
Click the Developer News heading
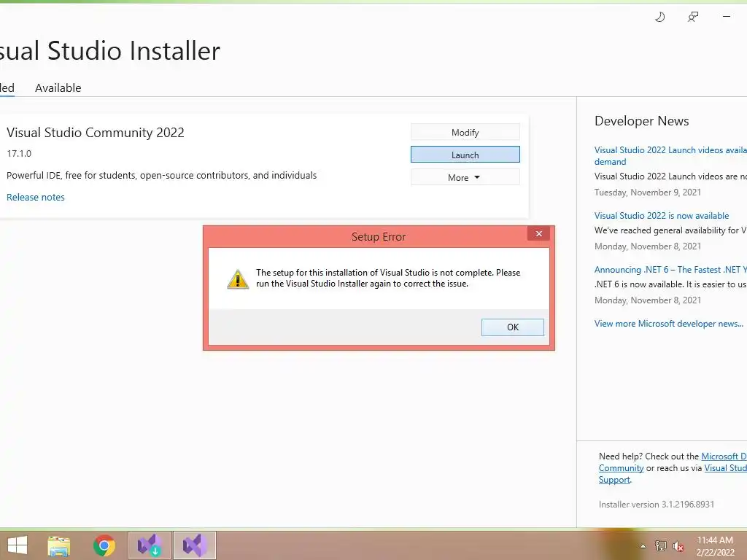tap(641, 121)
